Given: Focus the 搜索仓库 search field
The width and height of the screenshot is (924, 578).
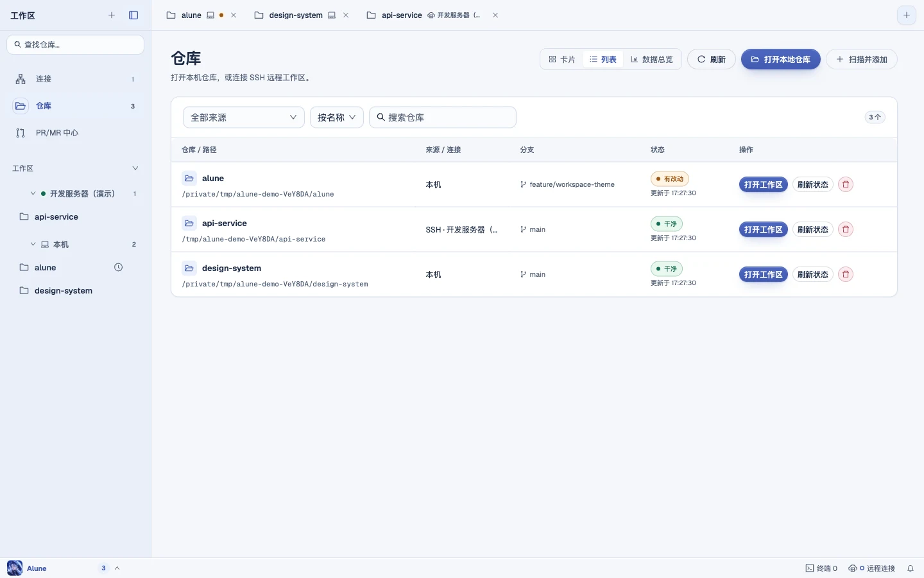Looking at the screenshot, I should pyautogui.click(x=443, y=118).
